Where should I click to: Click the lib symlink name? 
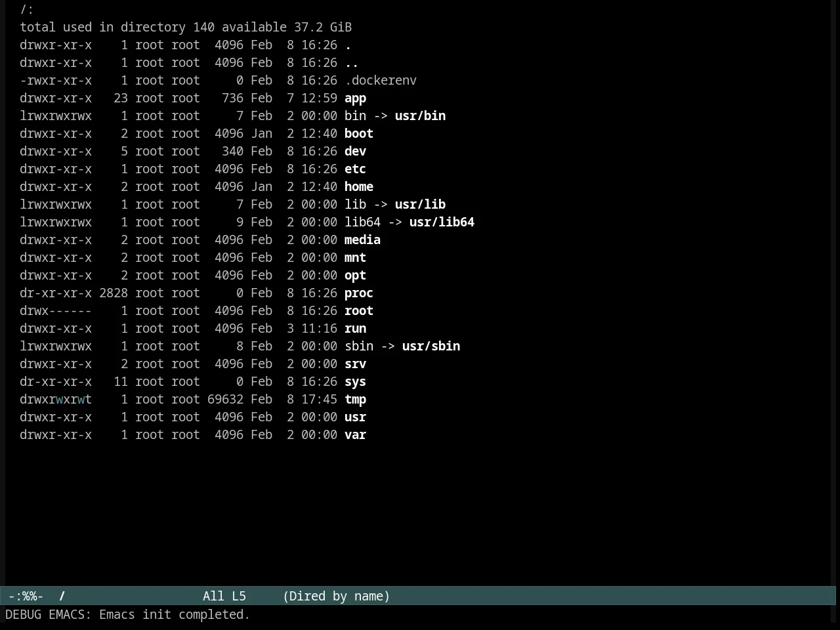click(x=355, y=205)
